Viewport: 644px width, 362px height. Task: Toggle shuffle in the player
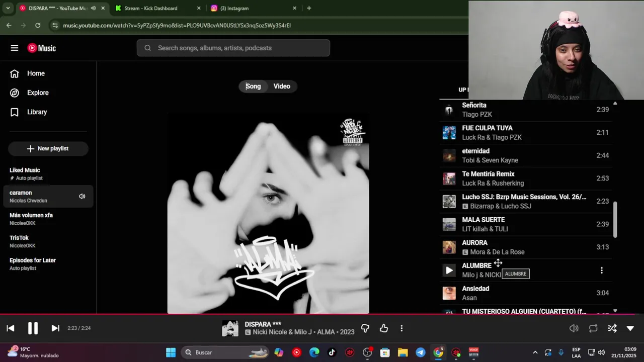point(612,328)
